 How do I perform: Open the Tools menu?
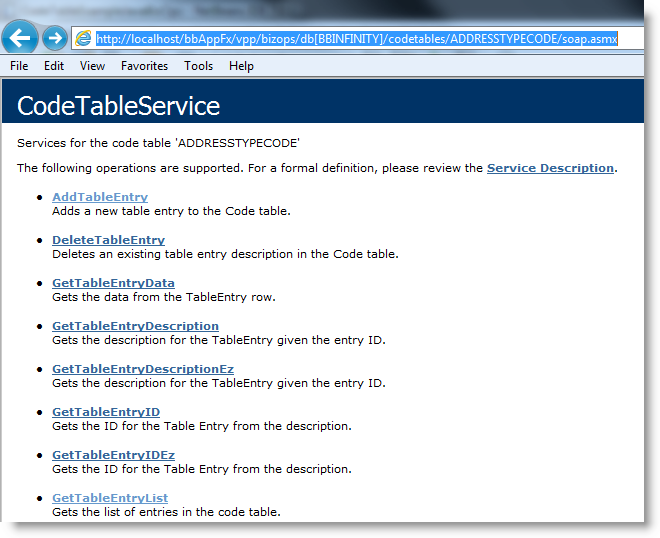point(198,66)
